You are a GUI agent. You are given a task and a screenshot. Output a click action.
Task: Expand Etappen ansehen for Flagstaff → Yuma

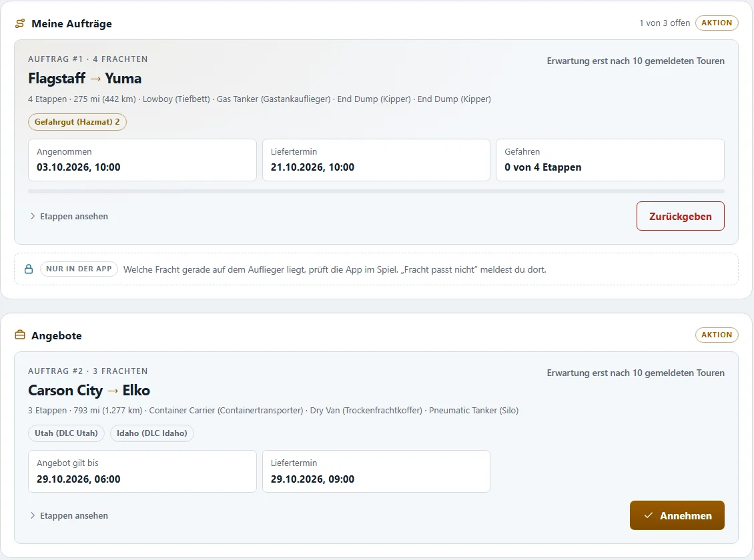[x=69, y=216]
